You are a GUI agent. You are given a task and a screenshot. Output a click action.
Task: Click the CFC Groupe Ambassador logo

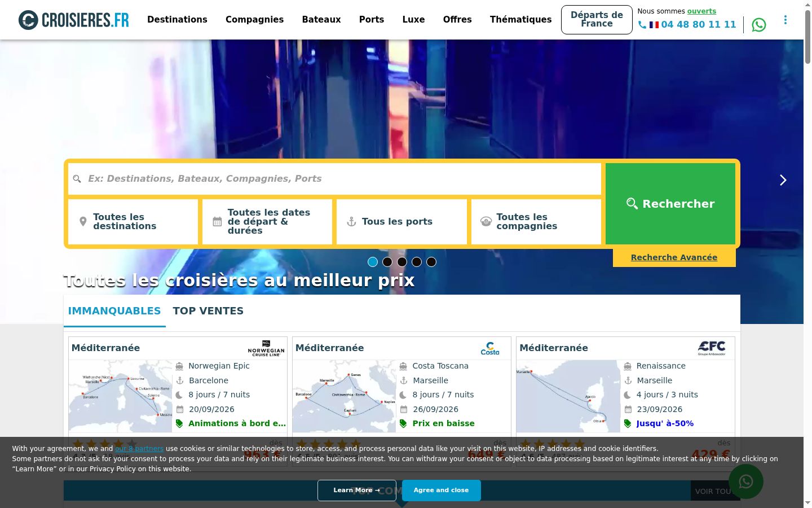tap(712, 348)
